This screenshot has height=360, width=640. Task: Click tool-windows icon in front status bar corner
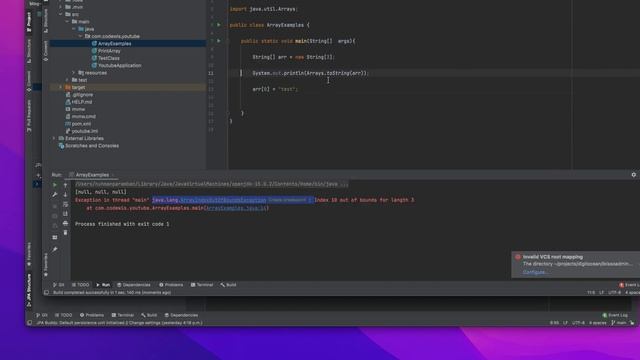[x=47, y=293]
